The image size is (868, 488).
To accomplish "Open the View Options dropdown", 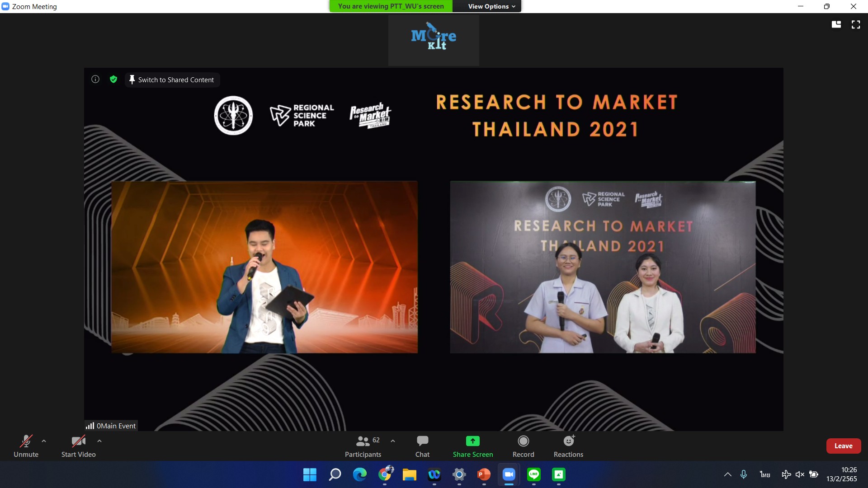I will (491, 6).
